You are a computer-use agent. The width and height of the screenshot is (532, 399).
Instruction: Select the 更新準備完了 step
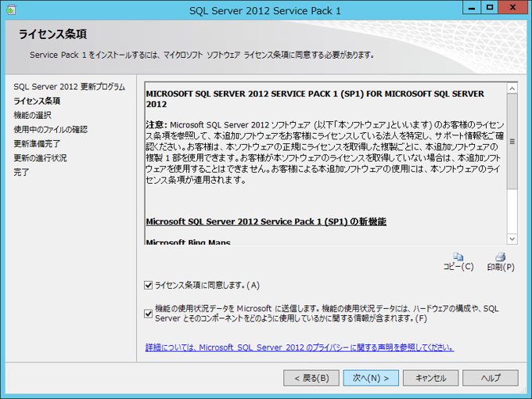coord(37,144)
